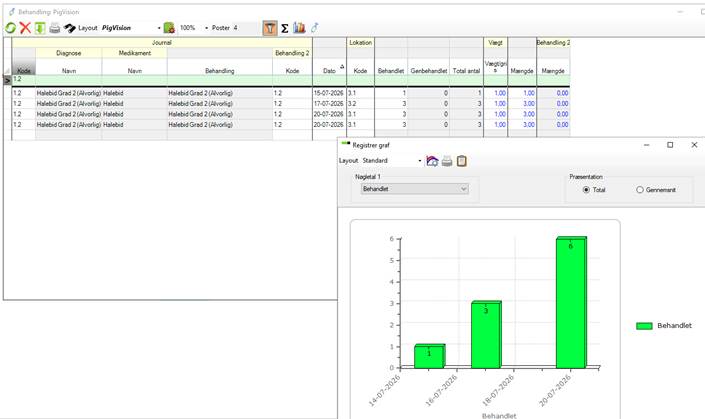705x419 pixels.
Task: Click location code cell 3.2
Action: click(360, 103)
